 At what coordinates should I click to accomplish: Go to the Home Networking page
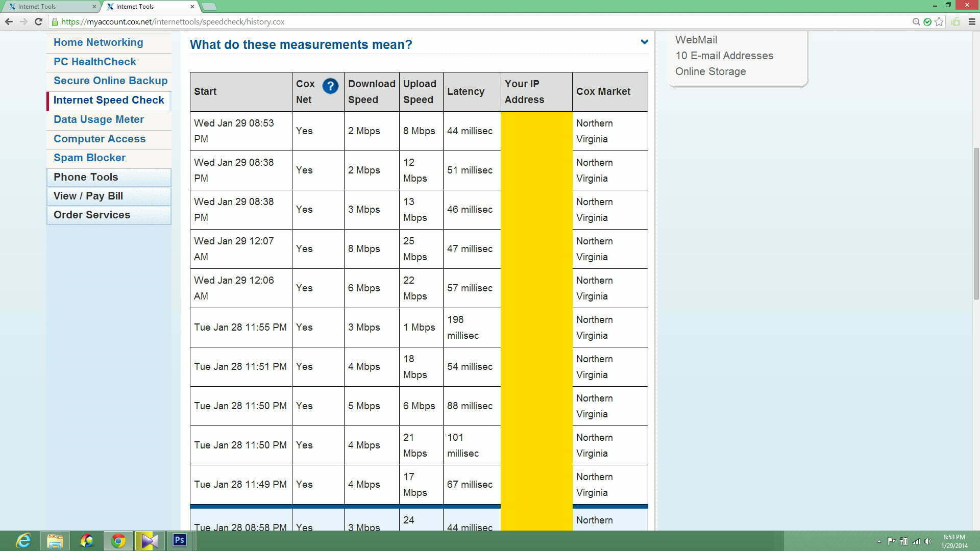pos(98,42)
